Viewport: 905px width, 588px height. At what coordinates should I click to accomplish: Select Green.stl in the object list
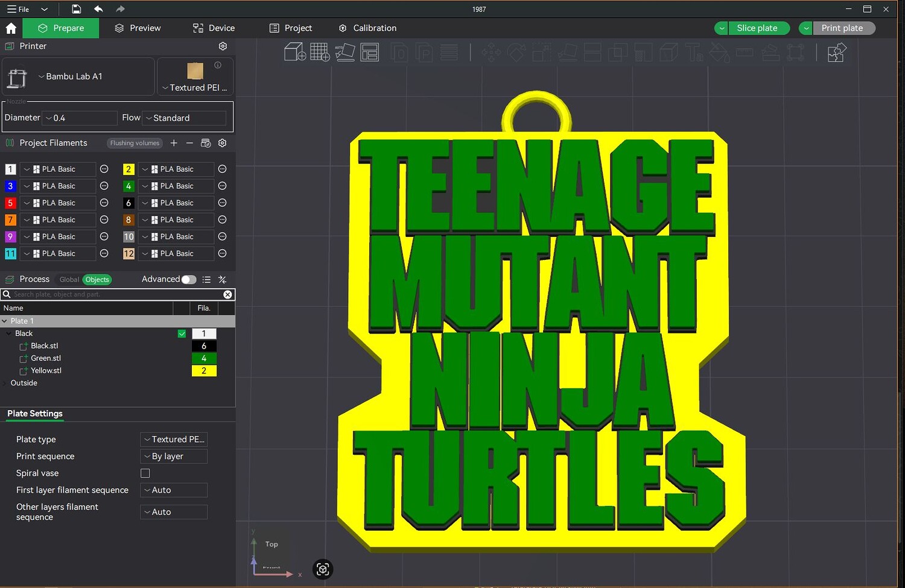click(x=46, y=359)
